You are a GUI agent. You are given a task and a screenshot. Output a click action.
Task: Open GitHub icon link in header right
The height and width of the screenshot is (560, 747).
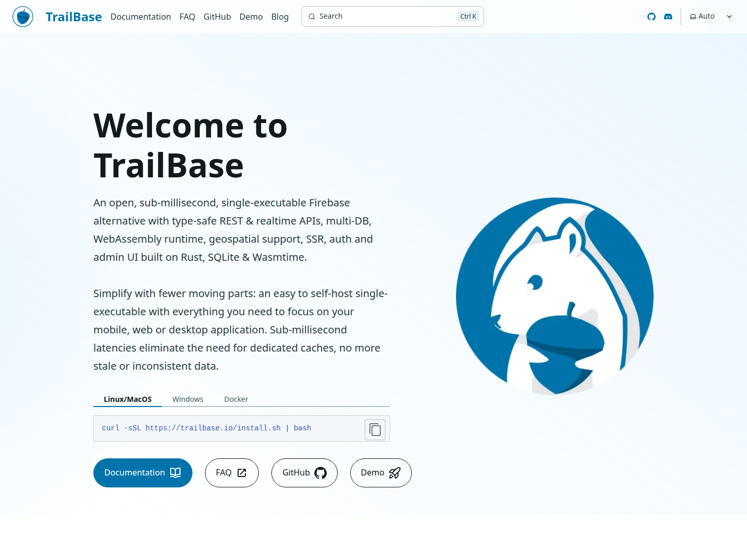click(652, 17)
